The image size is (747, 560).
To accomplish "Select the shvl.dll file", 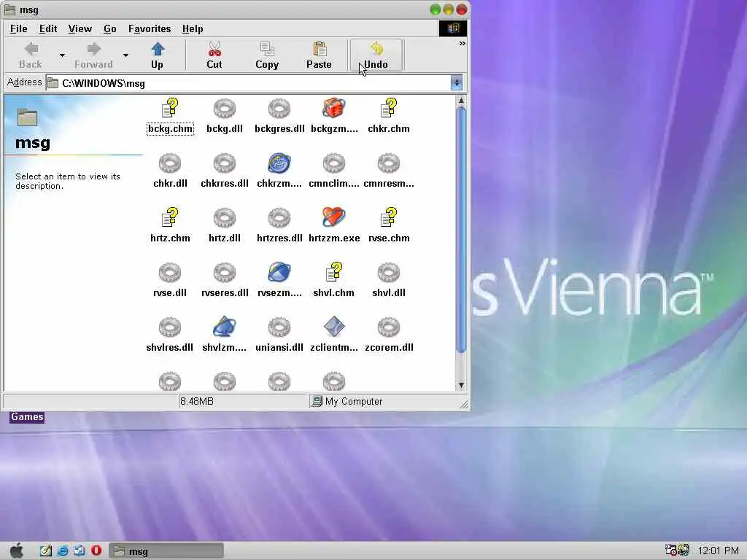I will 389,281.
